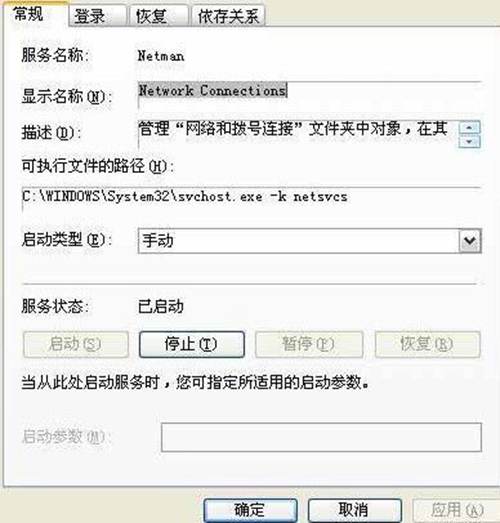Image resolution: width=500 pixels, height=523 pixels.
Task: Click the description scroll down arrow
Action: point(469,142)
